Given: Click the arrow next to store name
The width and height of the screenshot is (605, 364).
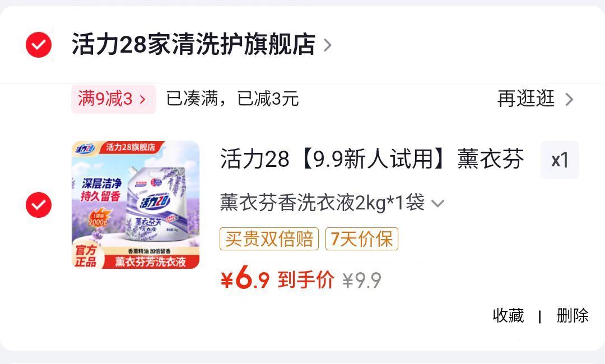Looking at the screenshot, I should (x=327, y=45).
